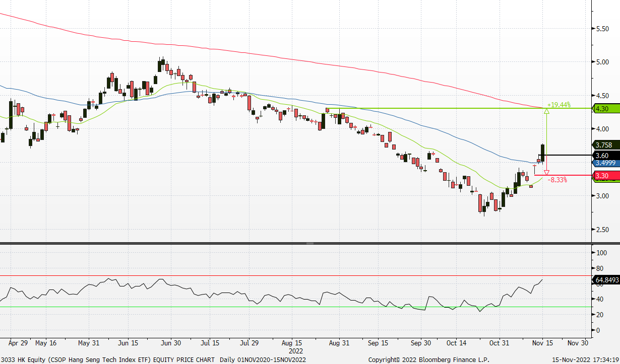Click the May 16 date label
Screen dimensions: 620x364
click(45, 343)
